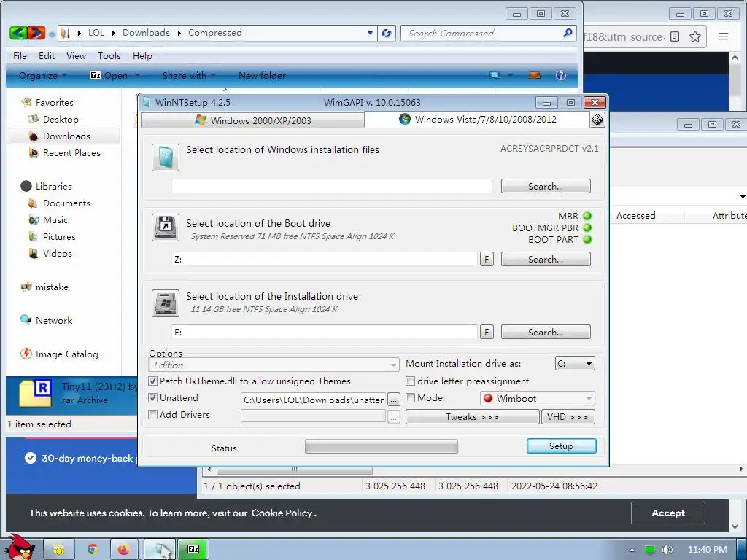Enable the Add Drivers checkbox
The height and width of the screenshot is (560, 747).
click(x=153, y=414)
